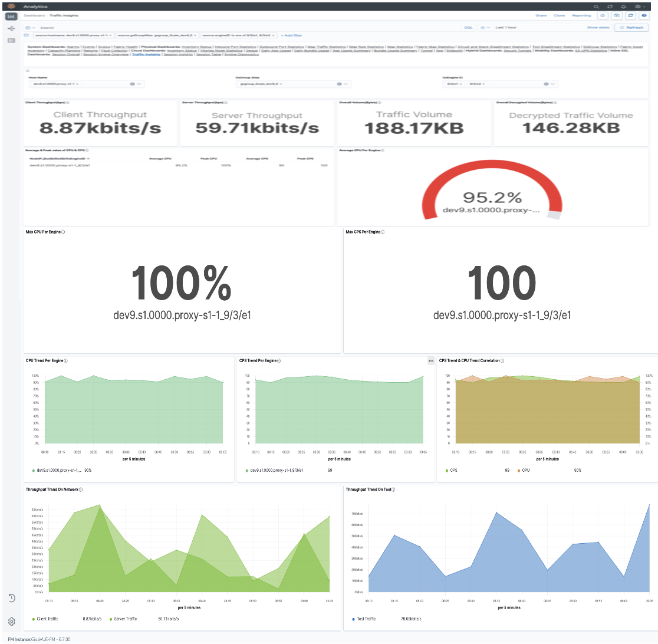Open CPS Trend Per Engine panel options
658x644 pixels.
pos(430,360)
